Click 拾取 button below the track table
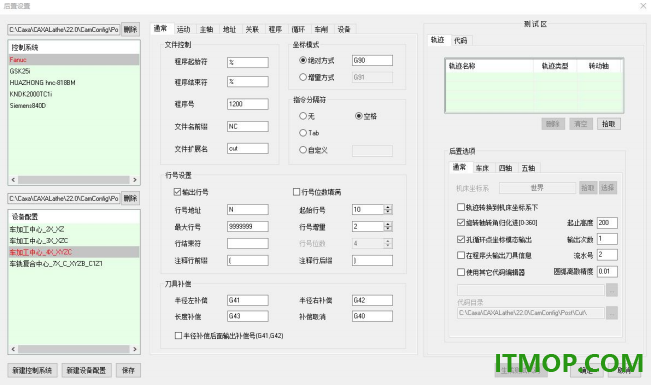653x386 pixels. 608,124
